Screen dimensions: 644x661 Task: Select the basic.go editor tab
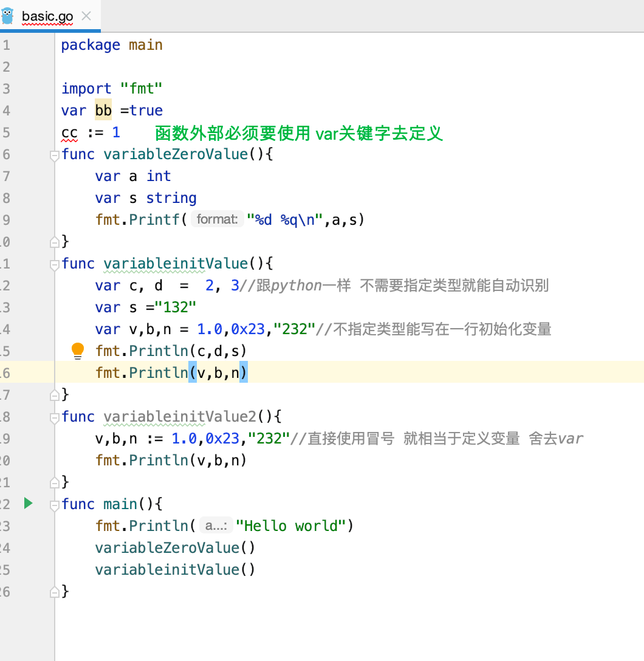[50, 16]
